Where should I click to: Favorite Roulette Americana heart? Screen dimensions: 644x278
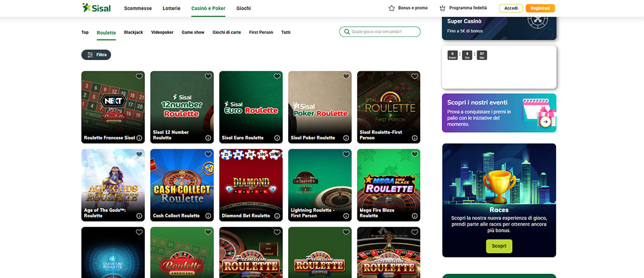208,232
